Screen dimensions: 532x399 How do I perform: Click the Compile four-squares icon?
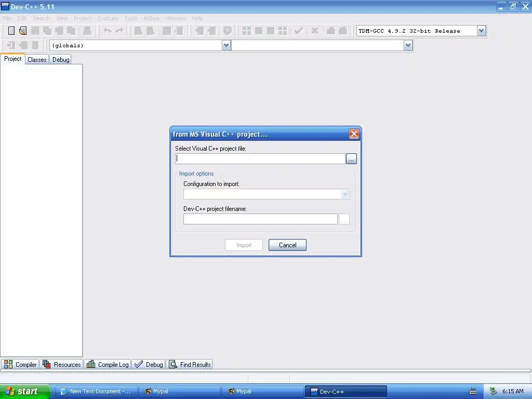pos(247,31)
